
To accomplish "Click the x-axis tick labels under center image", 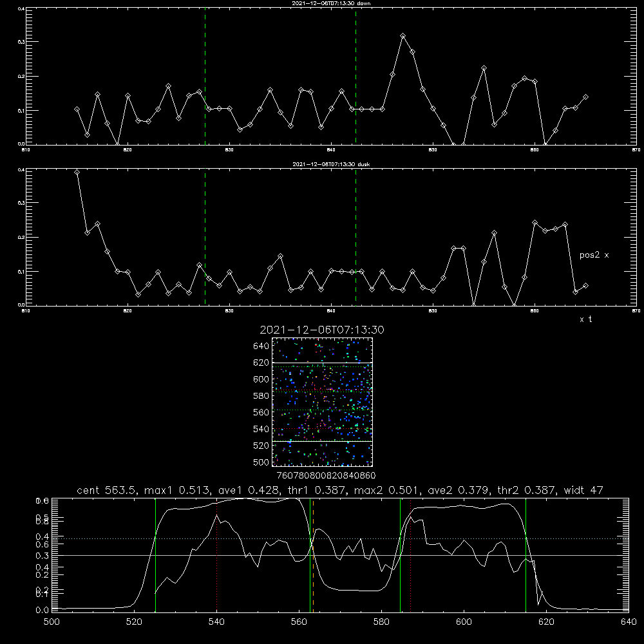I will point(326,475).
